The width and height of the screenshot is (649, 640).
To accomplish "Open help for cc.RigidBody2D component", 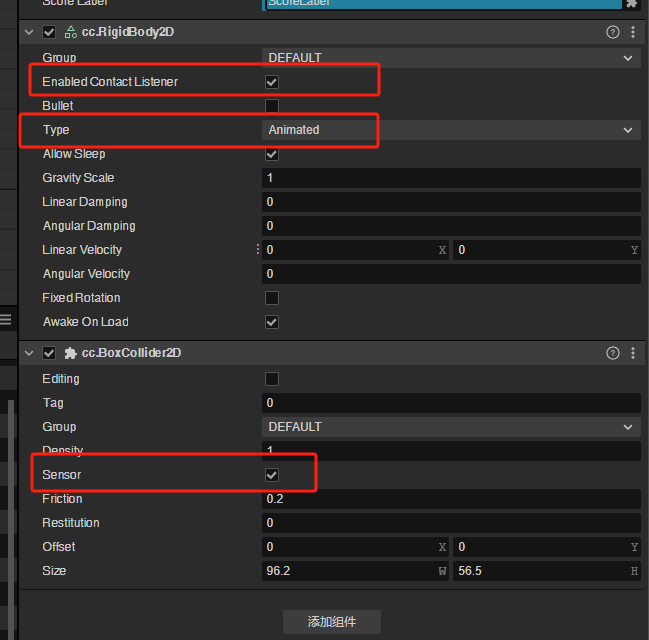I will point(613,32).
